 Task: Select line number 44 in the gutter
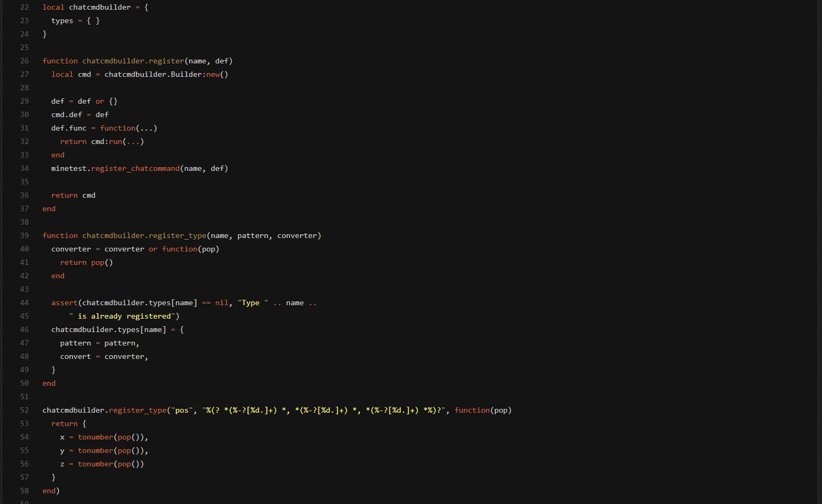pos(24,303)
